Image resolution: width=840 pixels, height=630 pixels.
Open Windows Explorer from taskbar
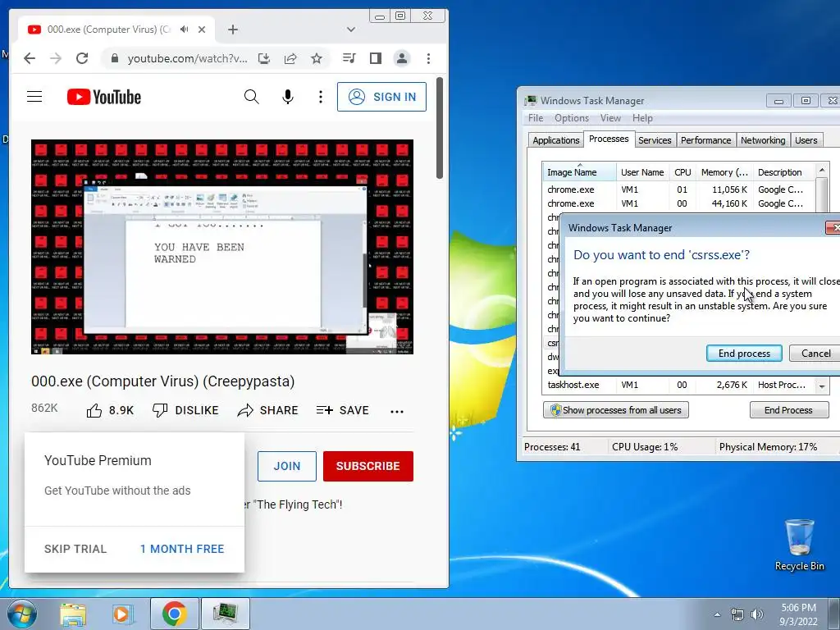tap(73, 614)
